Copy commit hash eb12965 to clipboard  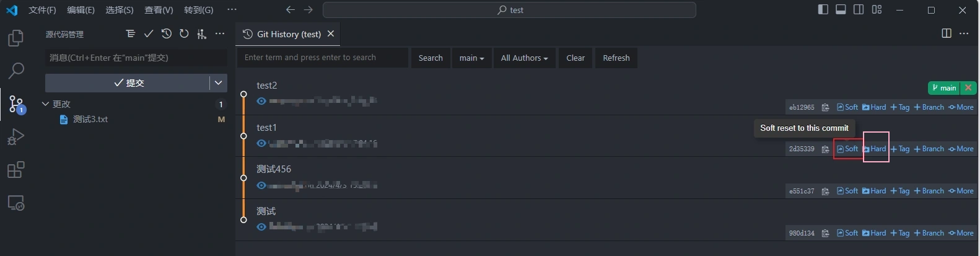click(825, 107)
